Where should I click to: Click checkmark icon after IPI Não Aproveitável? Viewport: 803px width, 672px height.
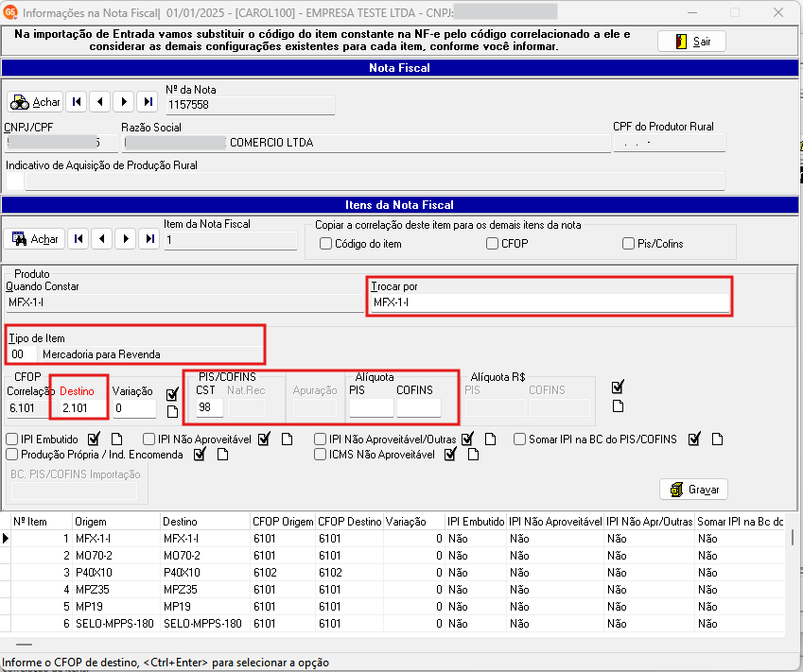tap(264, 439)
